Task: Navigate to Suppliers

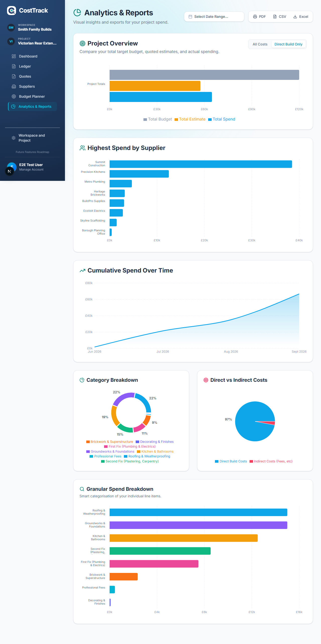Action: pyautogui.click(x=32, y=86)
